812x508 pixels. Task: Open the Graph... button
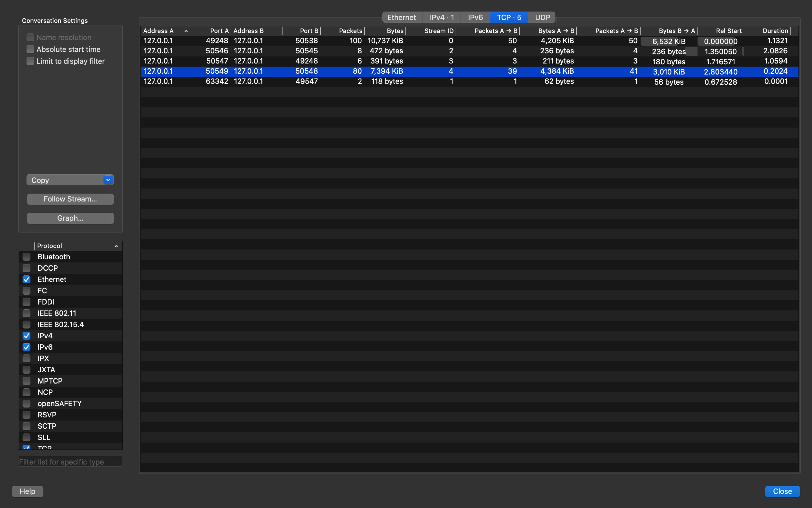click(70, 218)
